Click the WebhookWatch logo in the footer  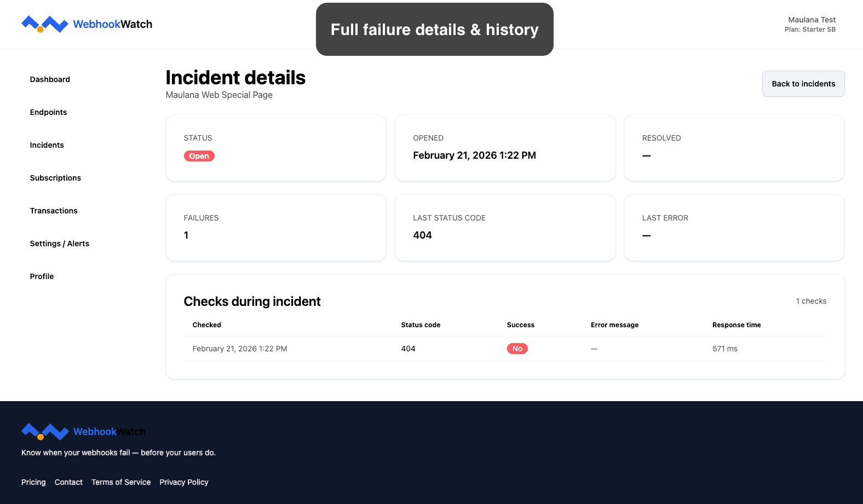[83, 432]
